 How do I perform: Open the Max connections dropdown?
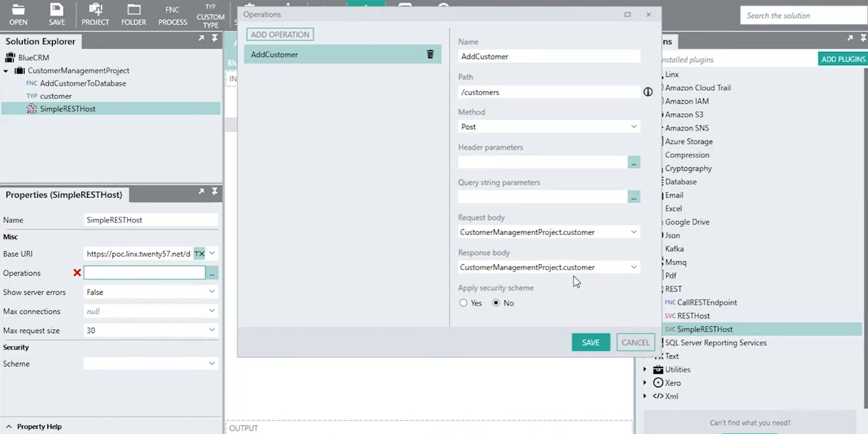pyautogui.click(x=212, y=310)
